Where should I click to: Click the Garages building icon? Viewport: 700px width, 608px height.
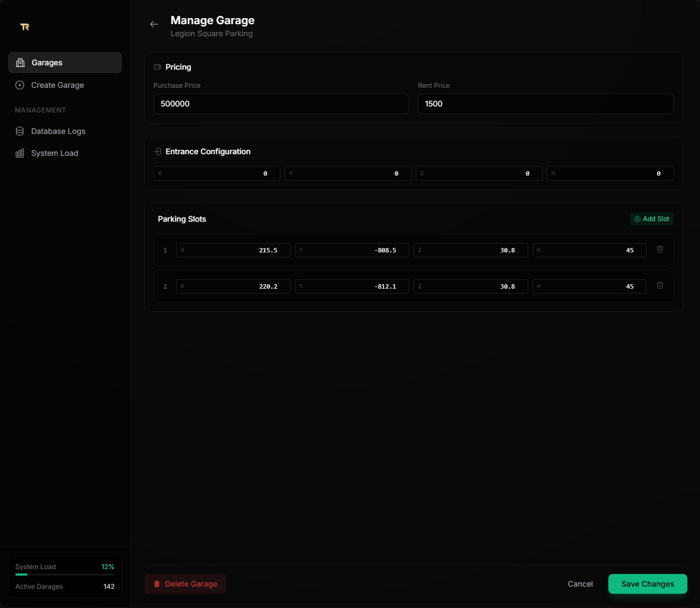pyautogui.click(x=20, y=63)
